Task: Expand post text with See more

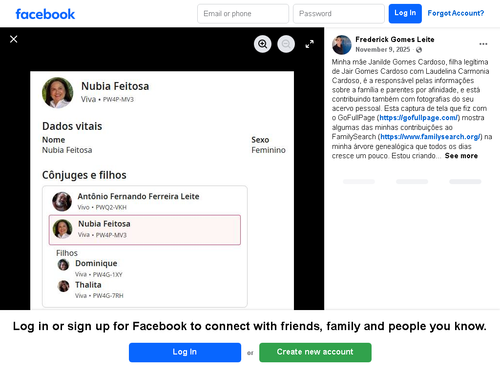Action: pos(461,156)
